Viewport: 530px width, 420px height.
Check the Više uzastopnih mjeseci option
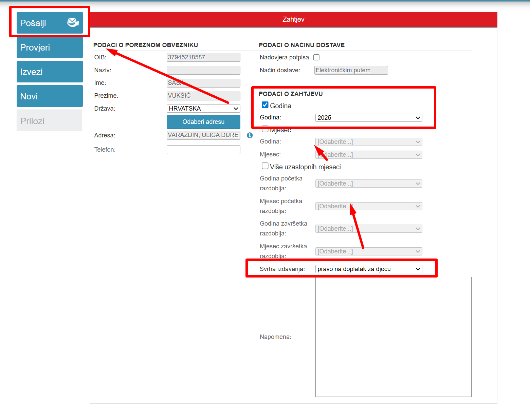[x=265, y=166]
